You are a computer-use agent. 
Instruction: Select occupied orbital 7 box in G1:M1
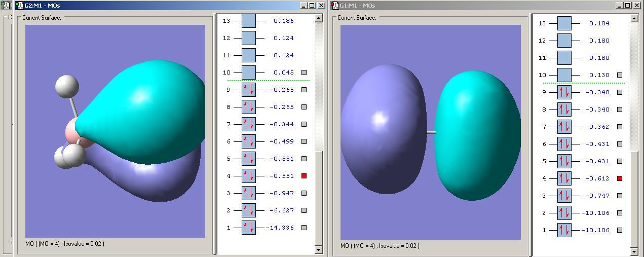[x=564, y=127]
